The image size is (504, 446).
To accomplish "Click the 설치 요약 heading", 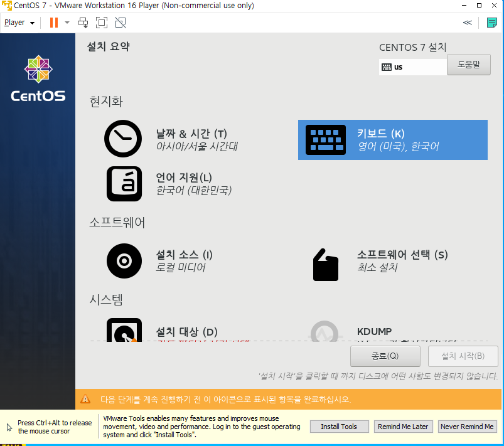I will pyautogui.click(x=109, y=46).
